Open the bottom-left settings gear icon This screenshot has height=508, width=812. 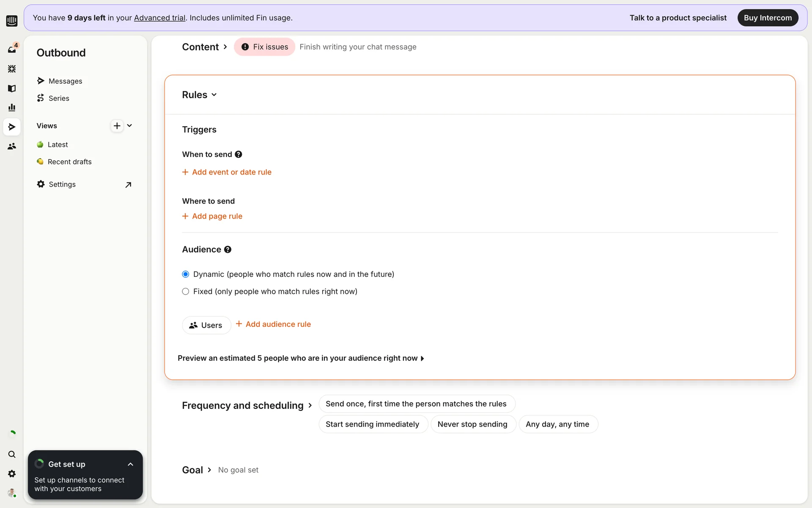coord(12,474)
